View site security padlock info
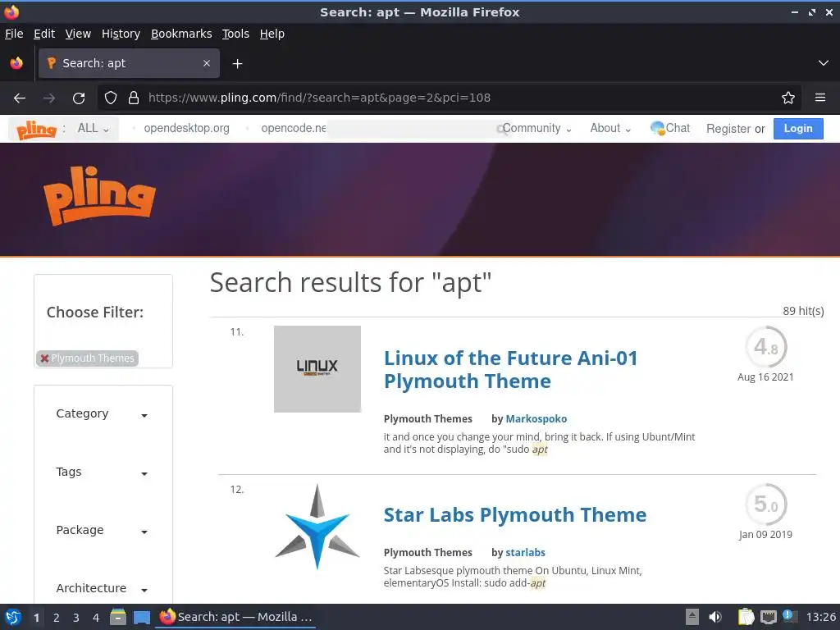Image resolution: width=840 pixels, height=630 pixels. pyautogui.click(x=134, y=98)
